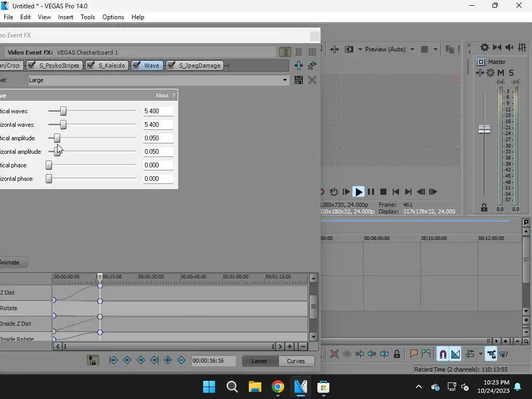Delete keyframe with the minus diamond icon
The height and width of the screenshot is (399, 532).
coord(181,361)
